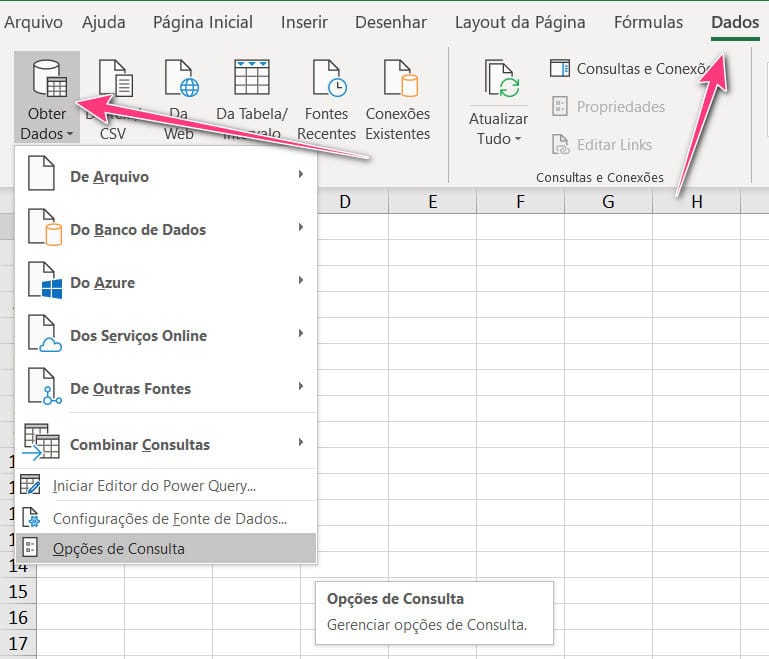Select column F header
Image resolution: width=769 pixels, height=659 pixels.
pyautogui.click(x=520, y=202)
